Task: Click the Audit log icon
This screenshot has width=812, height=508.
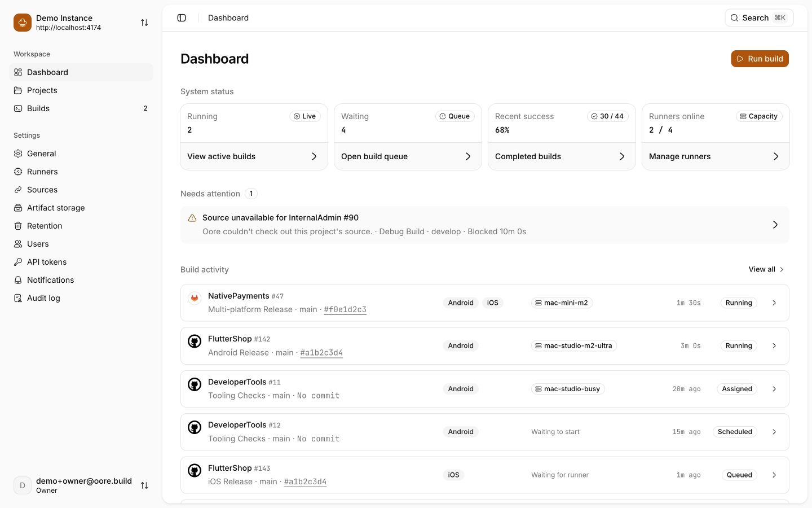Action: click(18, 298)
